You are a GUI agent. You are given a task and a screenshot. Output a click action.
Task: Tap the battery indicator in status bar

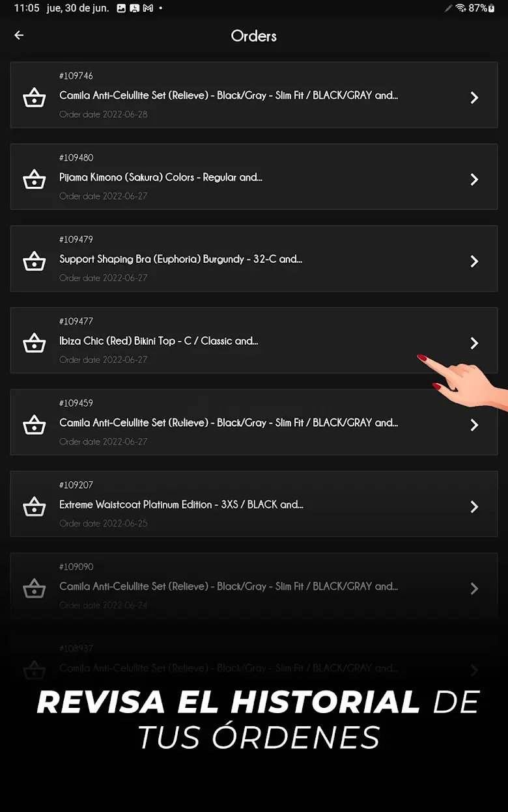pos(482,8)
